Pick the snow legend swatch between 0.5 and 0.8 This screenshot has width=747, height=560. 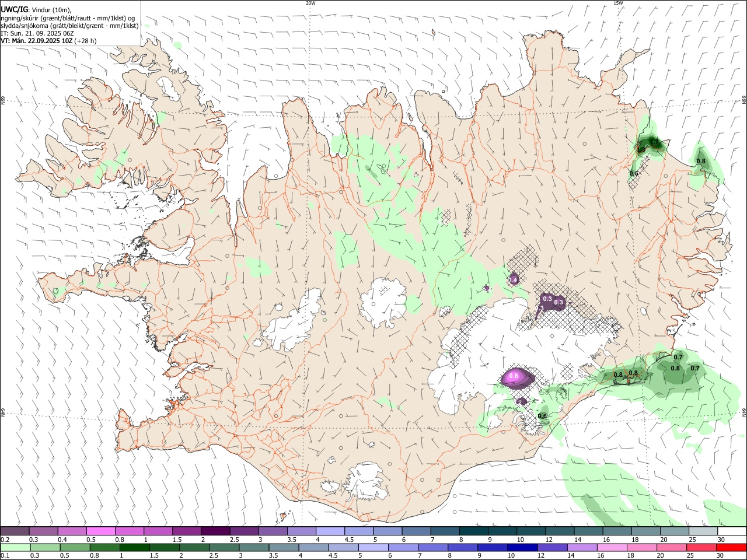(x=100, y=531)
